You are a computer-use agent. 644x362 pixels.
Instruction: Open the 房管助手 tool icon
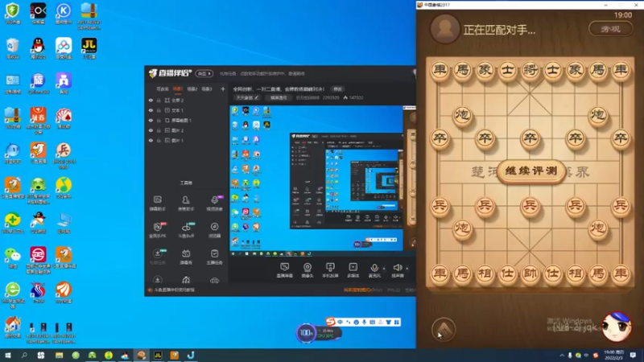tap(186, 203)
